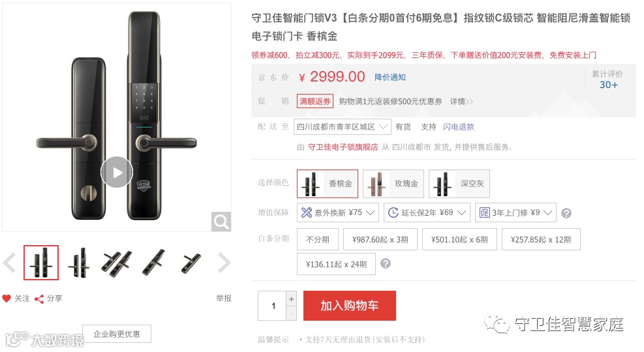Select the second product thumbnail
The height and width of the screenshot is (352, 644).
[x=79, y=263]
